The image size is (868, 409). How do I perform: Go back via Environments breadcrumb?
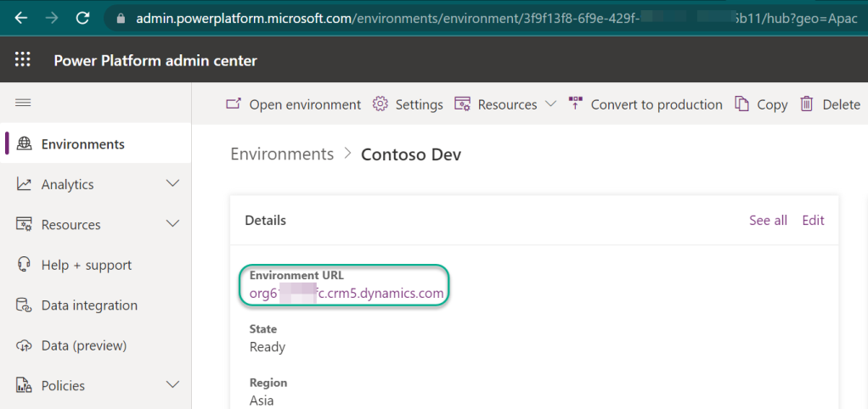pos(282,154)
